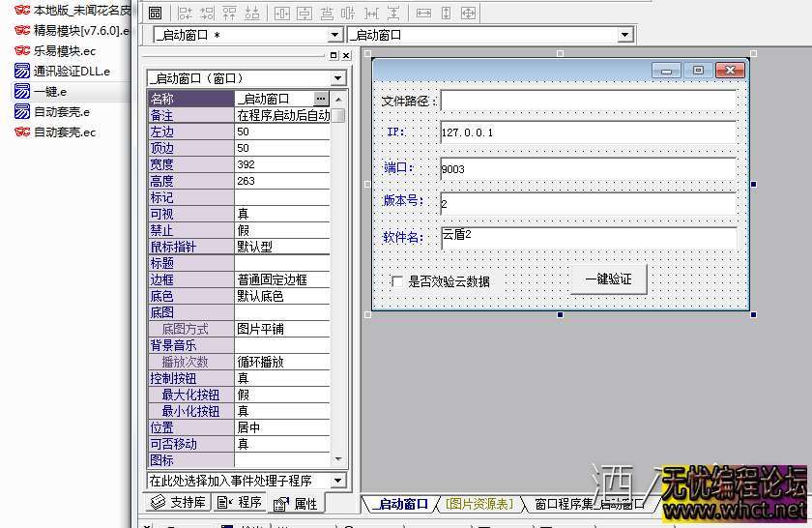The width and height of the screenshot is (812, 528).
Task: Click the 文件路径 input field
Action: click(588, 101)
